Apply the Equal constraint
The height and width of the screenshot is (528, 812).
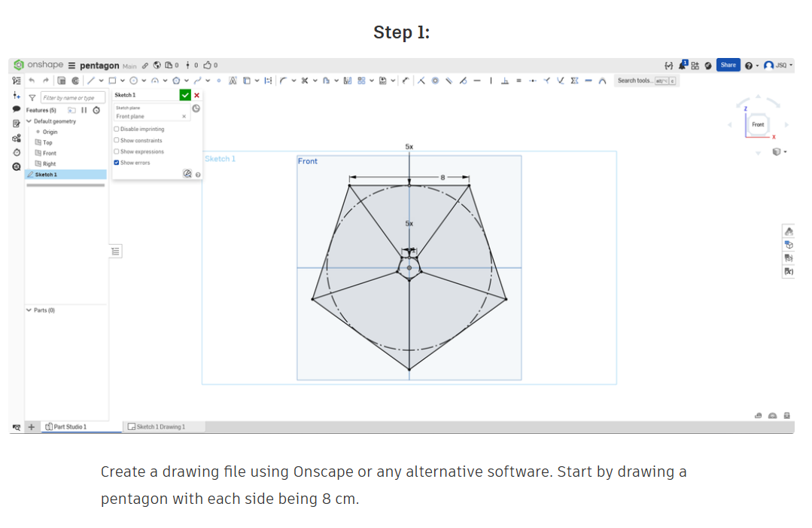[519, 81]
